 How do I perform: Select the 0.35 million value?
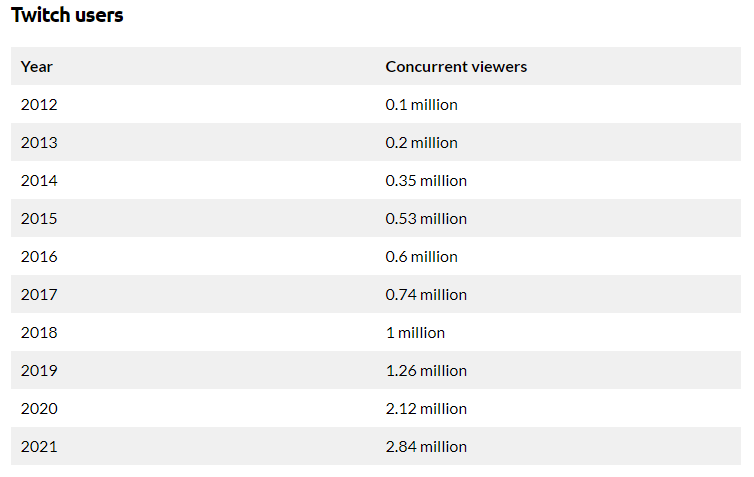point(426,180)
